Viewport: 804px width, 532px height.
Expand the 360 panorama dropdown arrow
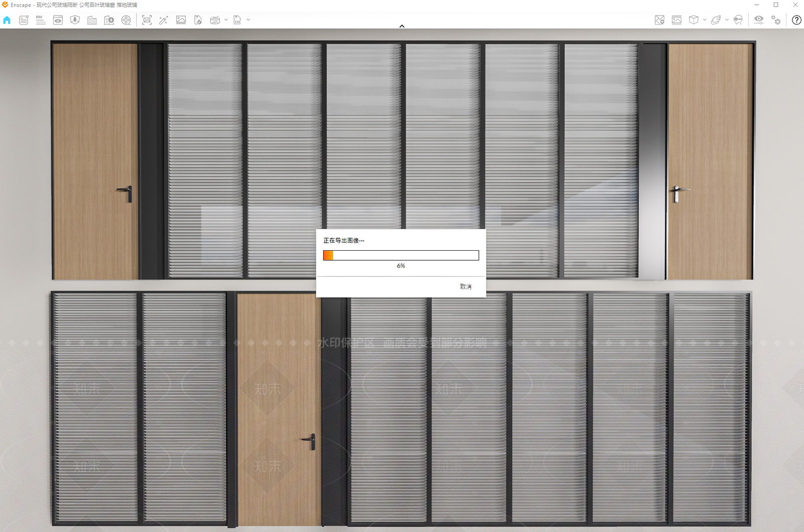tap(226, 20)
